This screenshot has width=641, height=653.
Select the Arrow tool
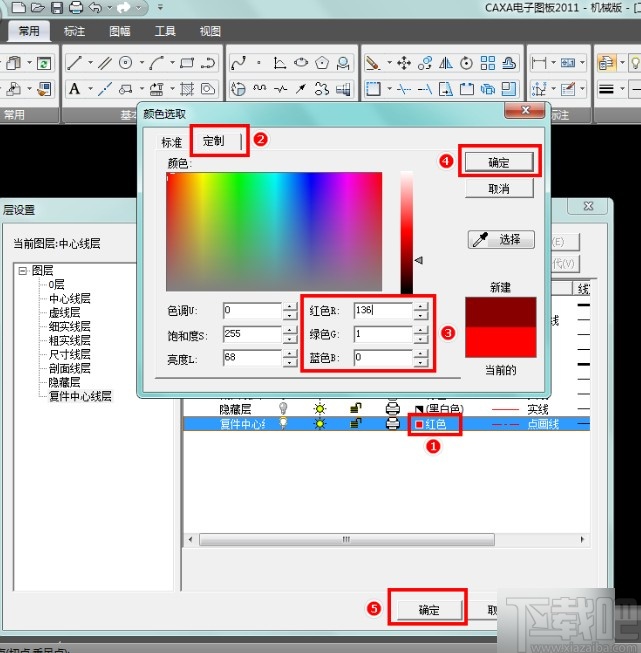pos(301,88)
